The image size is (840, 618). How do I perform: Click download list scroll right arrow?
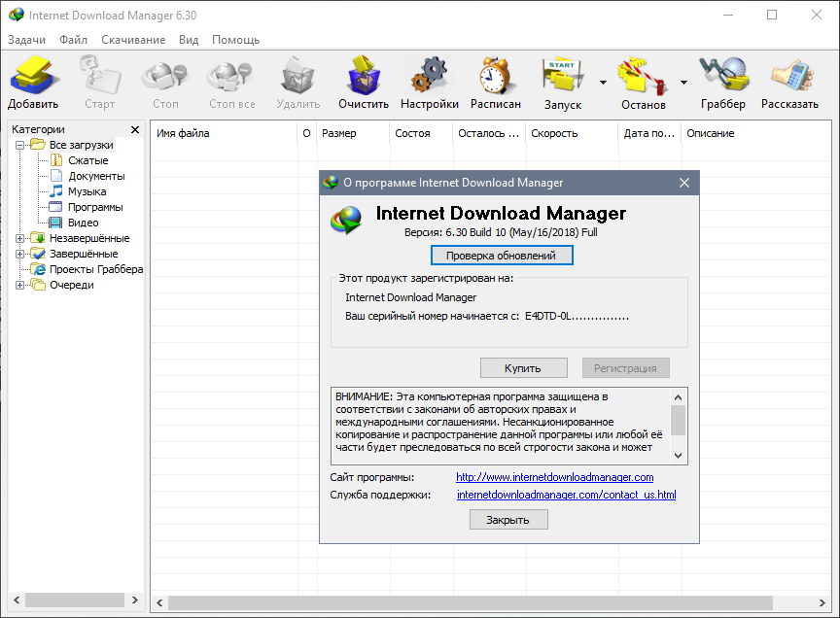[x=822, y=603]
